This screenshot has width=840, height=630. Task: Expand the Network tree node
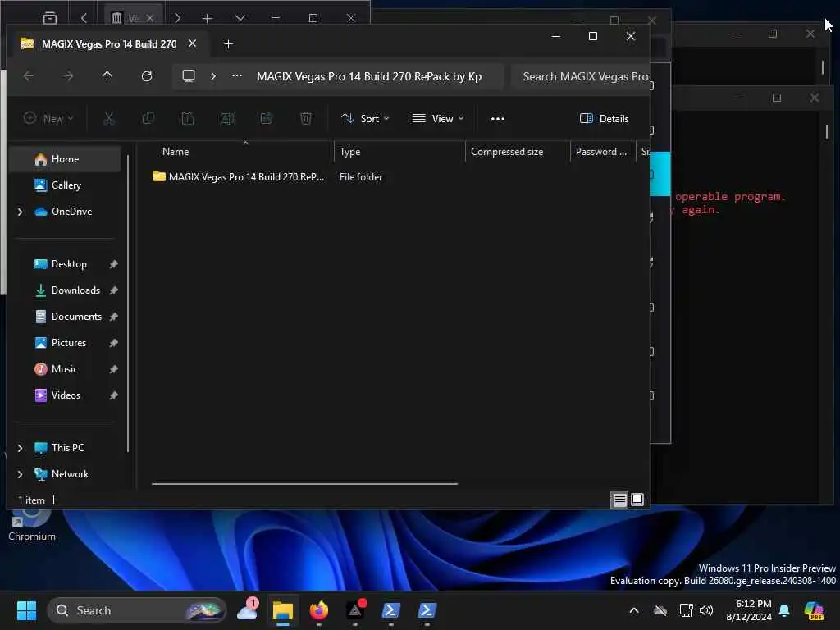[21, 474]
